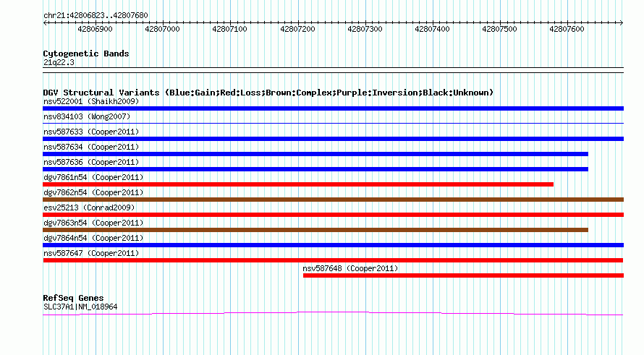Select the short red bar for nsv587648

[x=463, y=275]
